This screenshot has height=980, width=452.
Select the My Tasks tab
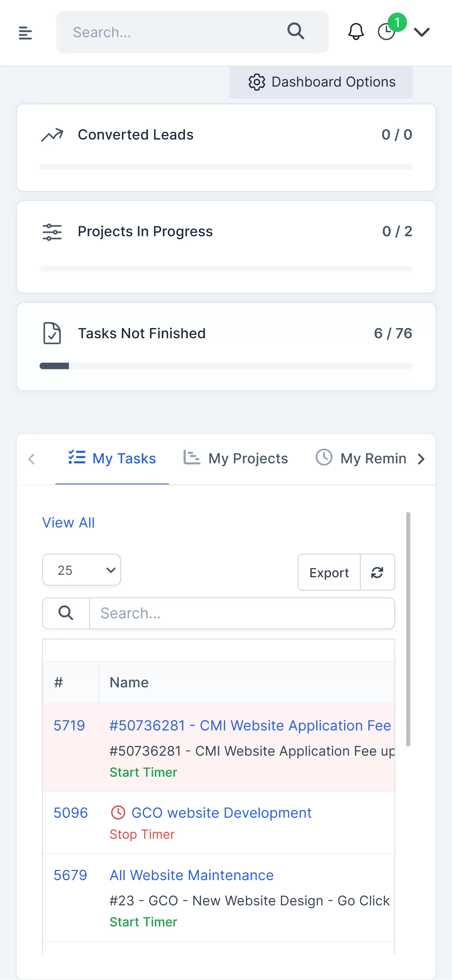tap(112, 458)
